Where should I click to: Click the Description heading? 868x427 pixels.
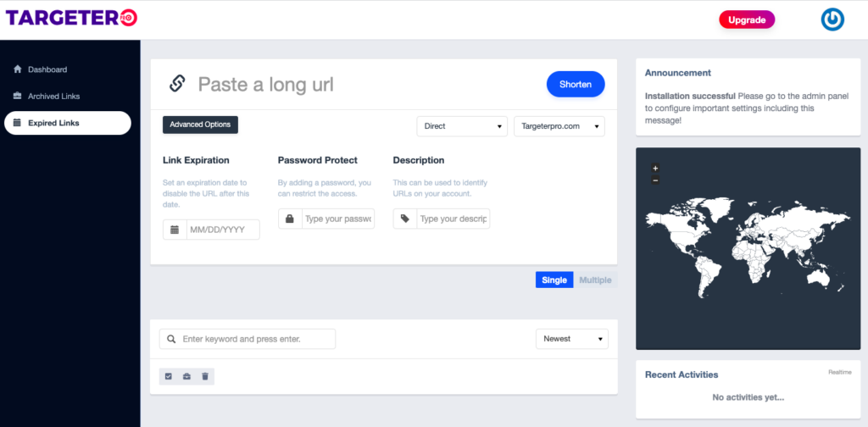coord(419,160)
